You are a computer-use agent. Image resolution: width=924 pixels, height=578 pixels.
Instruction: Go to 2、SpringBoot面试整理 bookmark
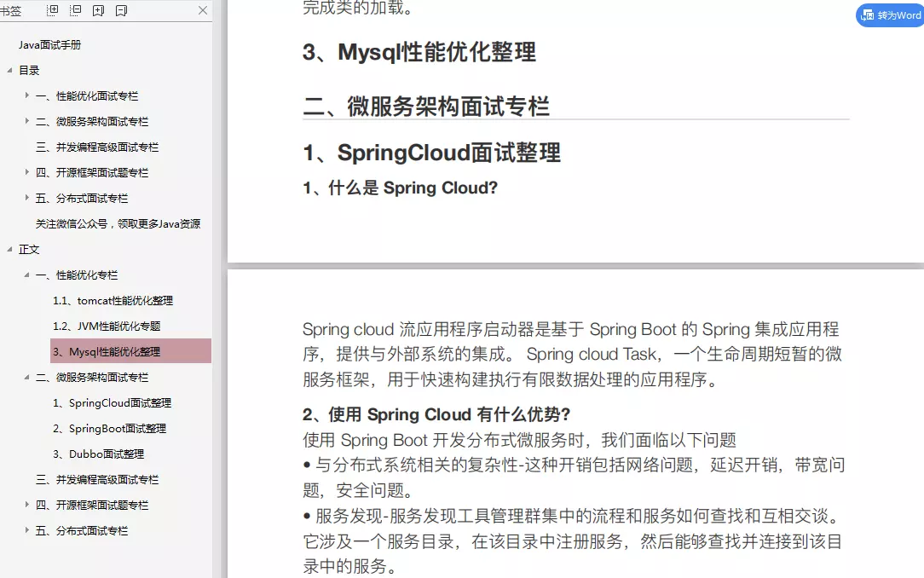click(110, 428)
